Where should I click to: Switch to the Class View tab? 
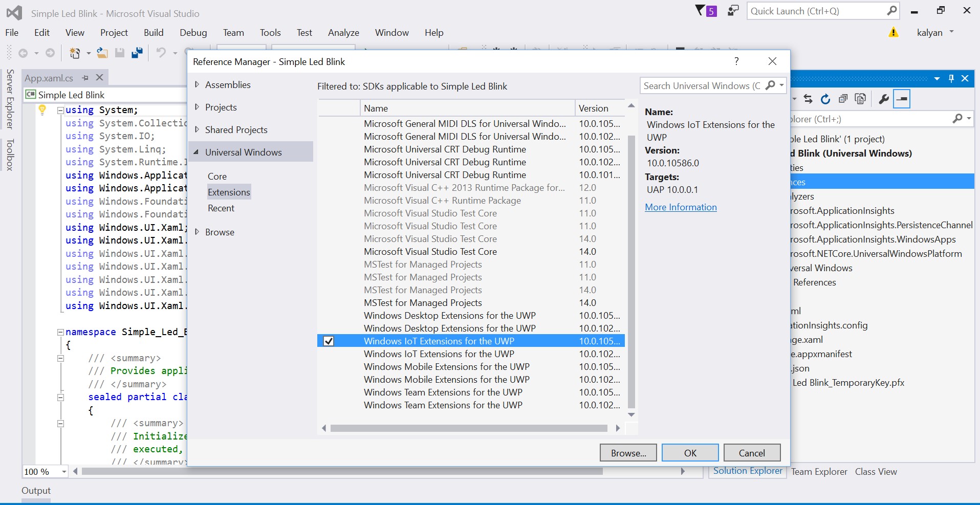(x=876, y=472)
